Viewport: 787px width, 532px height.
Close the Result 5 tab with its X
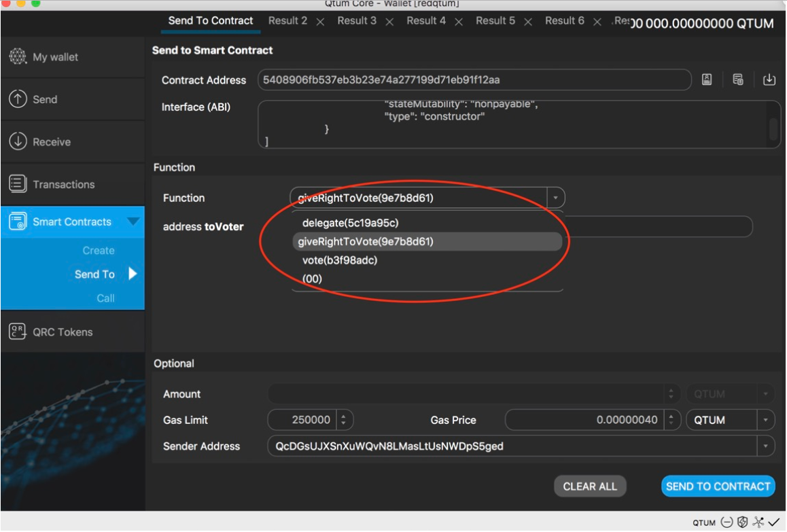pyautogui.click(x=528, y=22)
